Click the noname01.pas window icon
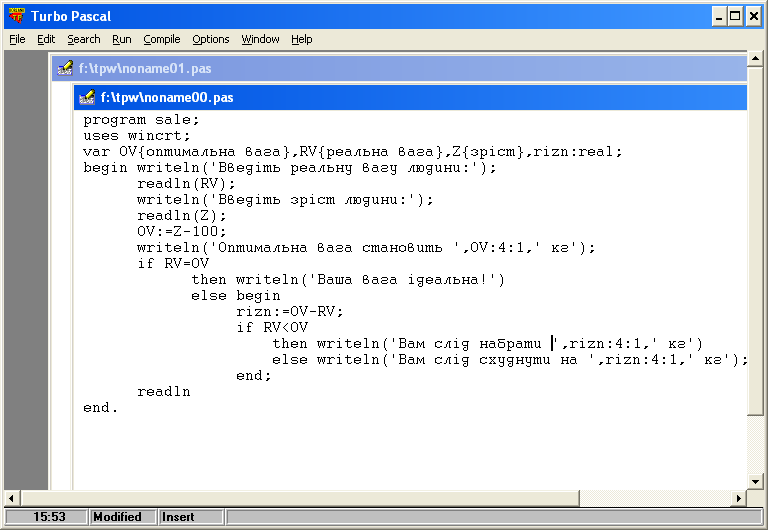768x530 pixels. coord(65,68)
